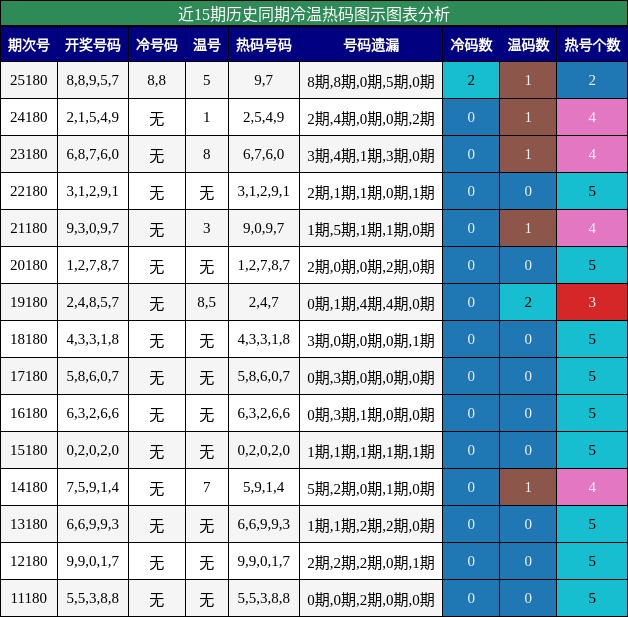Click hot numbers cell 9,0,9,7

click(264, 228)
